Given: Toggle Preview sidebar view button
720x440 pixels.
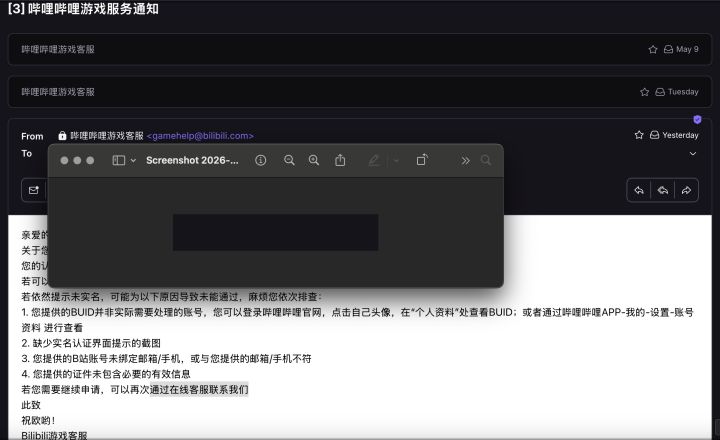Looking at the screenshot, I should 118,160.
